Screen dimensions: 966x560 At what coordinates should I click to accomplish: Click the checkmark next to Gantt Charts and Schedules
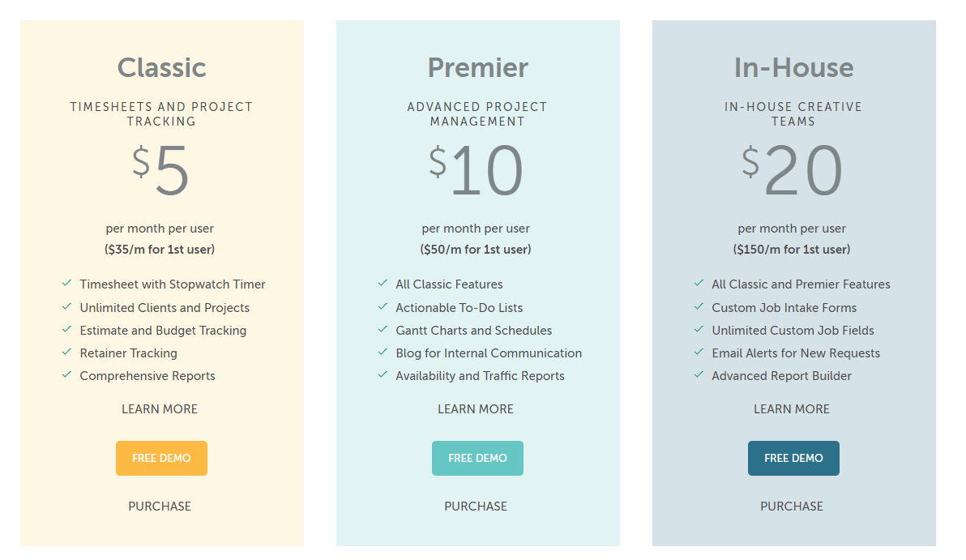point(383,329)
